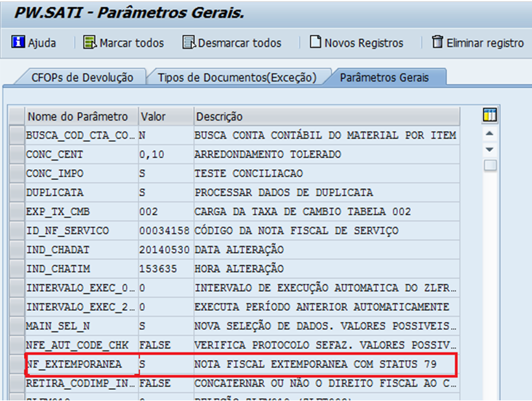Screen dimensions: 532x401
Task: Click the RETIRA_CODIMP_IN... parameter cell
Action: point(82,383)
